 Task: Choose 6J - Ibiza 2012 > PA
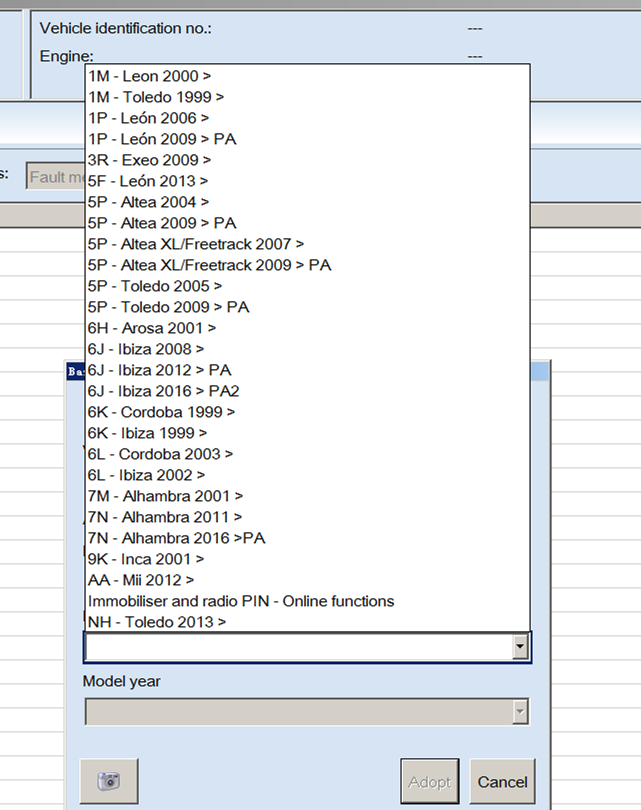[x=307, y=370]
